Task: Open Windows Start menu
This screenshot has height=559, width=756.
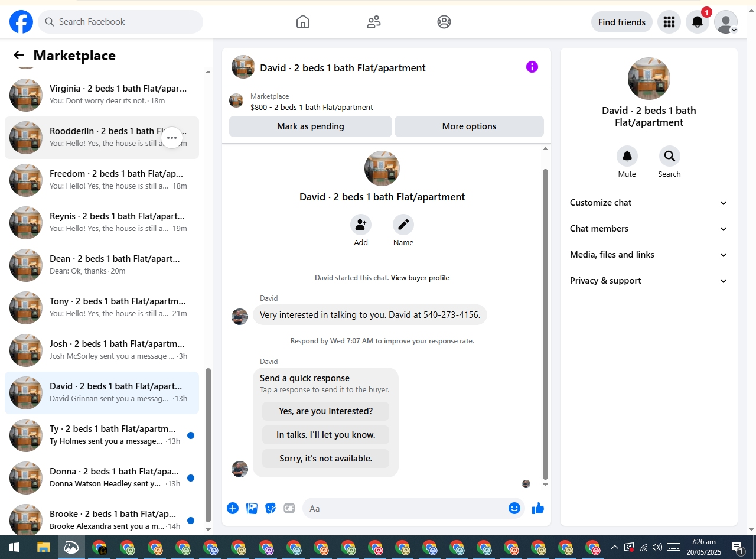Action: [x=14, y=548]
